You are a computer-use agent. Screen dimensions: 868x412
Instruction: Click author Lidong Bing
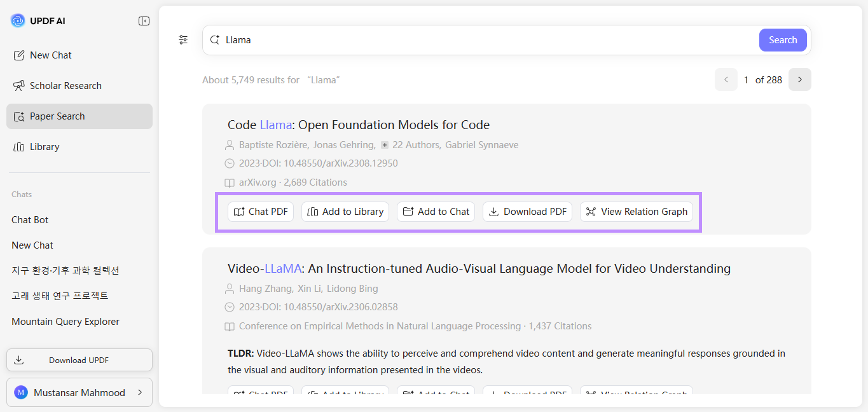click(x=352, y=289)
